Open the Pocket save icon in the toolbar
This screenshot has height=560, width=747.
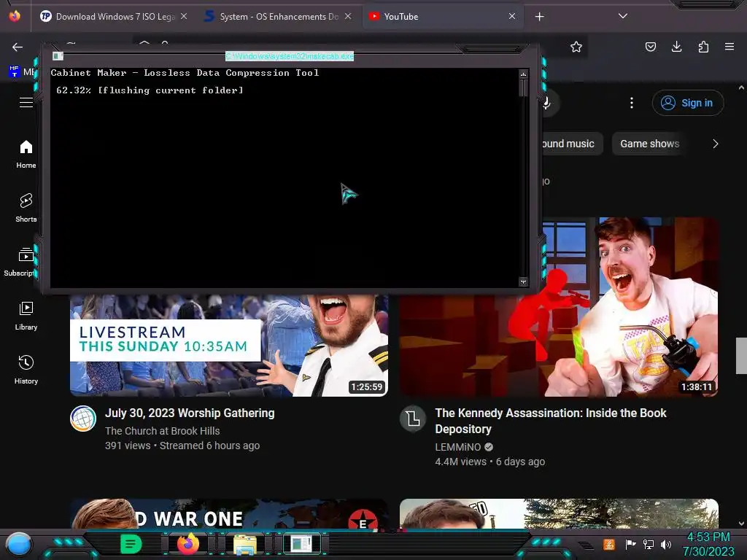click(650, 47)
